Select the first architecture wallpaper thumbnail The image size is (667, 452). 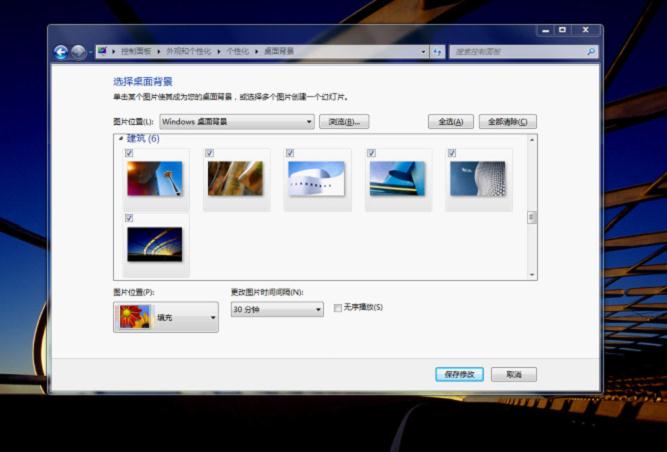(154, 179)
